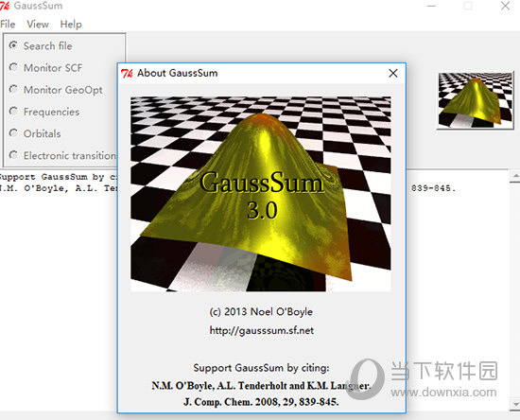This screenshot has width=520, height=420.
Task: Click the Support GaussSum by citing text
Action: coord(261,368)
